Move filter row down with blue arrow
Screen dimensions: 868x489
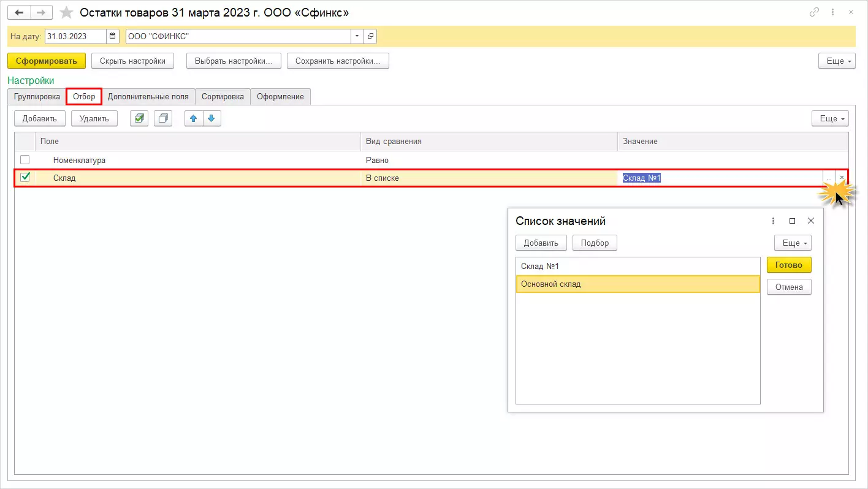point(211,118)
